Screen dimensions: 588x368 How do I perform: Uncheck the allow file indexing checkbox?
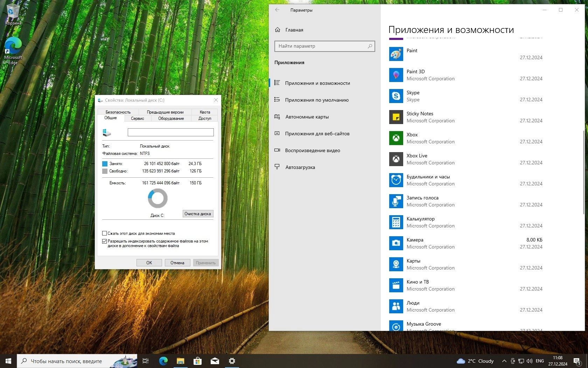104,241
